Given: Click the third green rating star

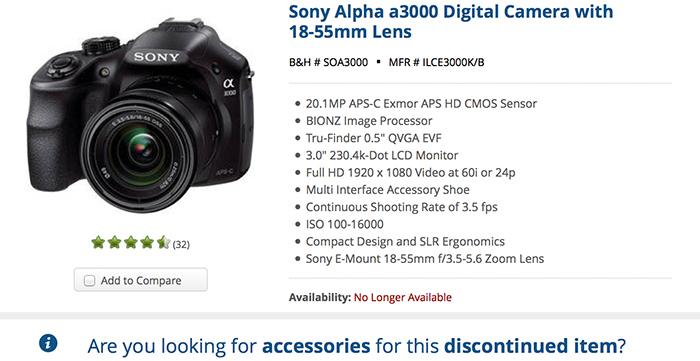Looking at the screenshot, I should pyautogui.click(x=131, y=243).
